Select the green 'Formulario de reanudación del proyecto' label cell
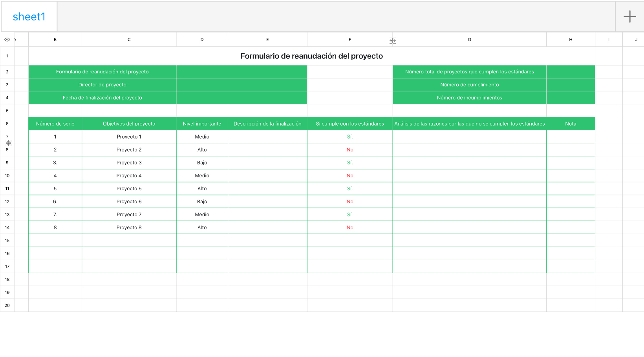This screenshot has height=357, width=644. pyautogui.click(x=102, y=72)
